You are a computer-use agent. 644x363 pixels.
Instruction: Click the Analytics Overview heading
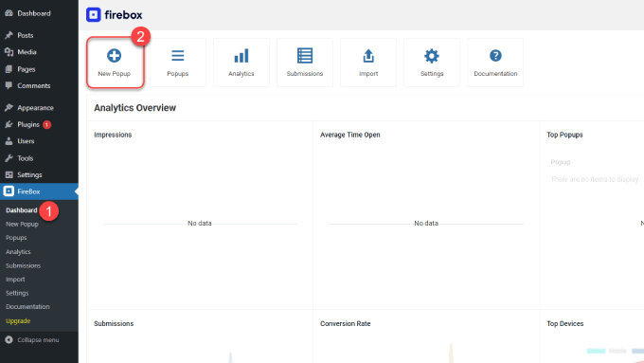pos(134,108)
